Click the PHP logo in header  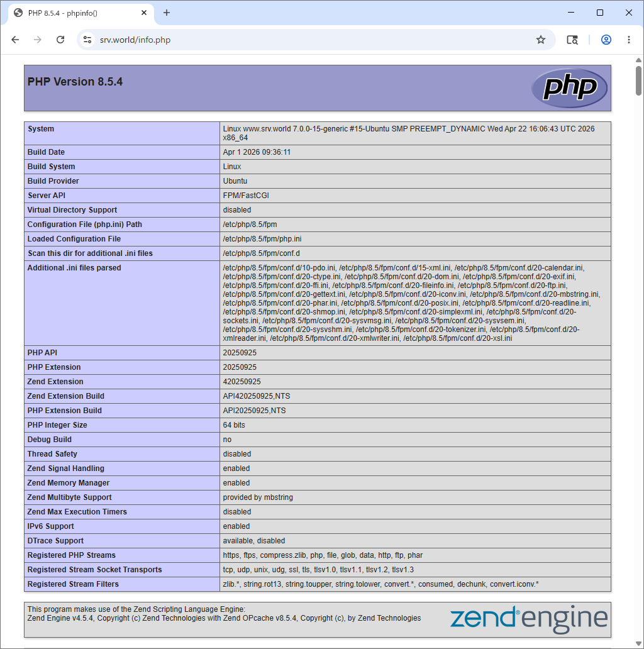(570, 88)
